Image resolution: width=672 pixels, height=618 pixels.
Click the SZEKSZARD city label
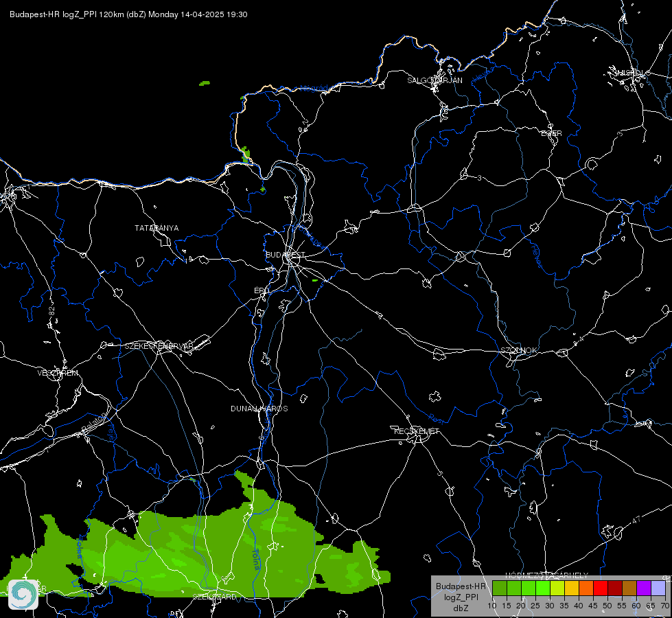click(x=214, y=597)
